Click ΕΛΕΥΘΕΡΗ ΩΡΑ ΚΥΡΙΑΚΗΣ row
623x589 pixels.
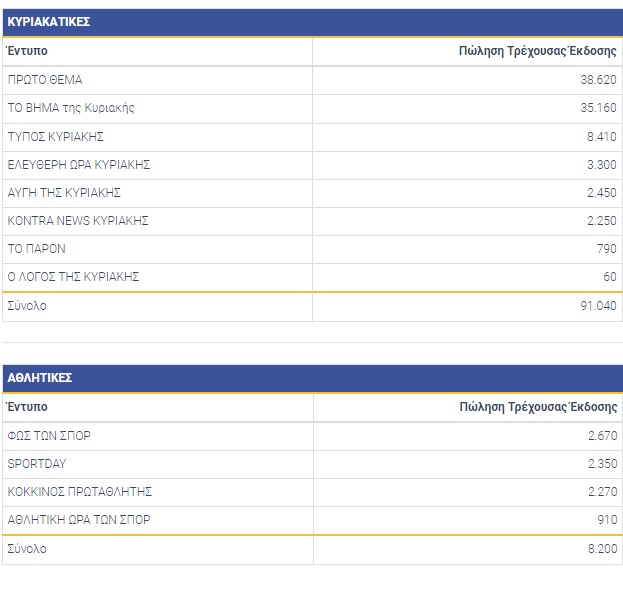pos(79,164)
